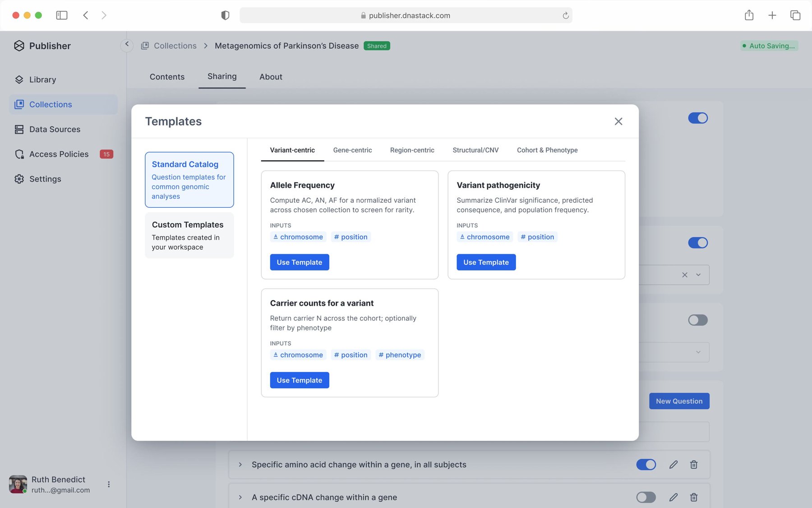The width and height of the screenshot is (812, 508).
Task: Use the Carrier counts template
Action: (x=300, y=380)
